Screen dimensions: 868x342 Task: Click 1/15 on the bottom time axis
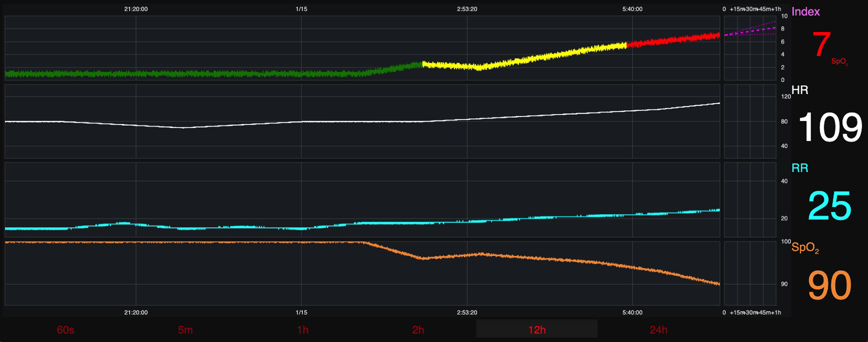[302, 312]
